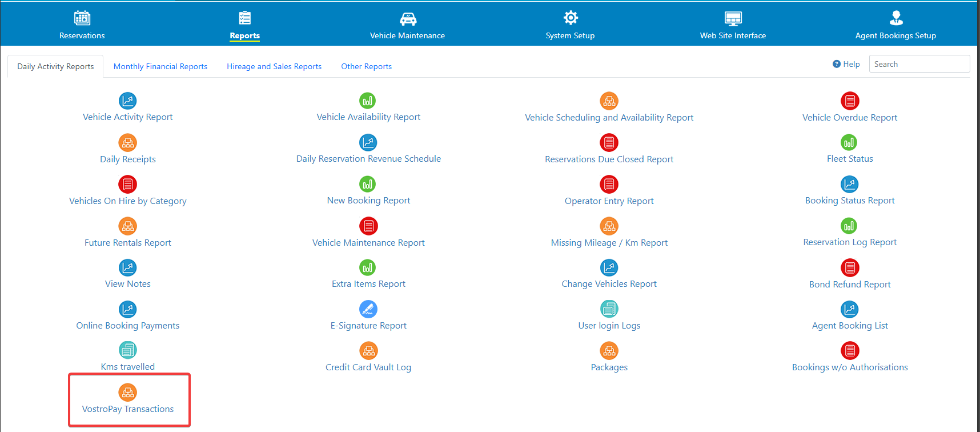Image resolution: width=980 pixels, height=432 pixels.
Task: Click the Vehicle Activity Report icon
Action: [x=128, y=101]
